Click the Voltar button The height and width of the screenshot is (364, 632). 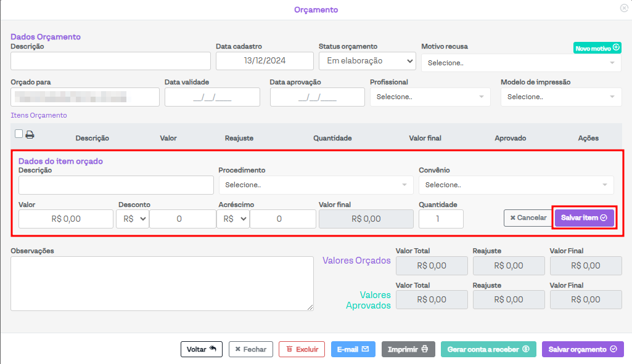201,349
